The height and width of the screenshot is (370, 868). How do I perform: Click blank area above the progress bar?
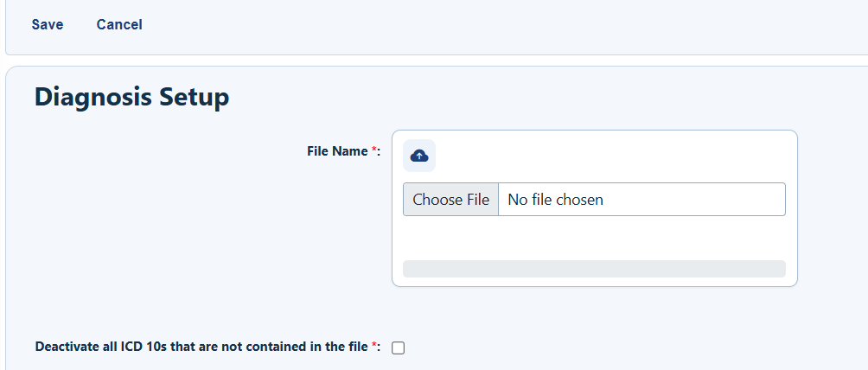click(x=594, y=239)
